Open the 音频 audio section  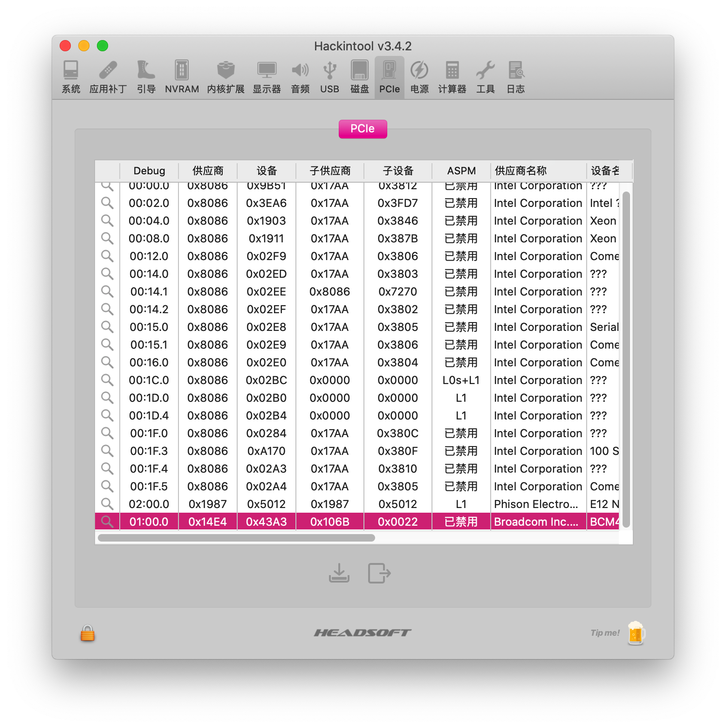tap(300, 77)
